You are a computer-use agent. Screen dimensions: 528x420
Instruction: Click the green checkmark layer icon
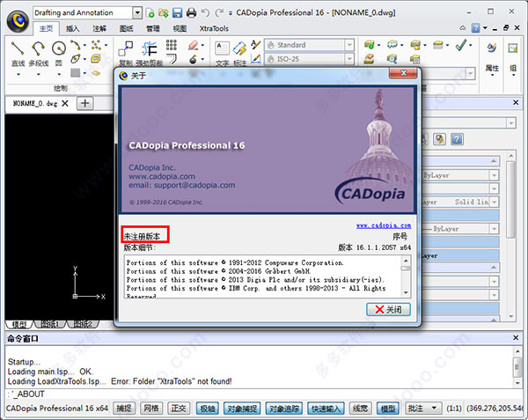click(x=461, y=45)
